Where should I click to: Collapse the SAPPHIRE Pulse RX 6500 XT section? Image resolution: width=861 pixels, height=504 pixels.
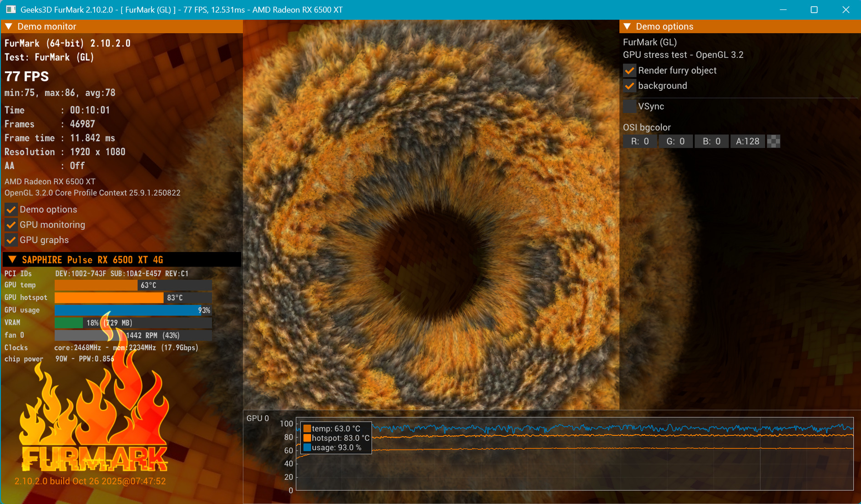(x=12, y=259)
